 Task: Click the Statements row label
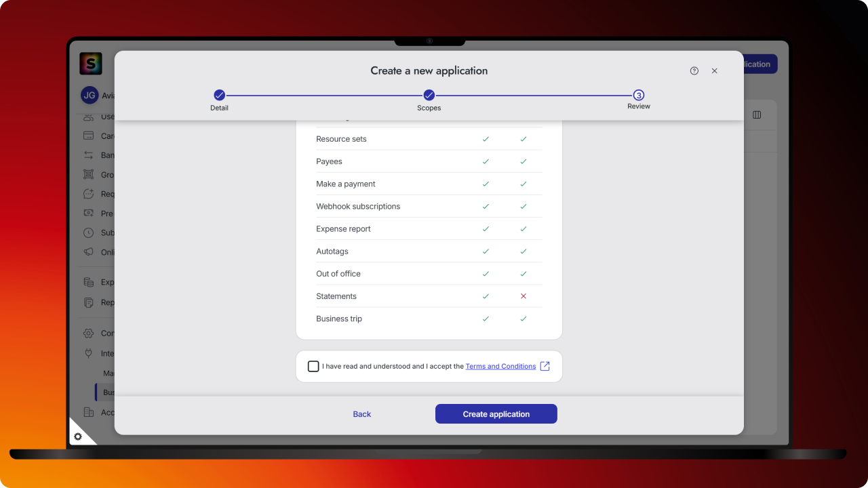pos(336,296)
